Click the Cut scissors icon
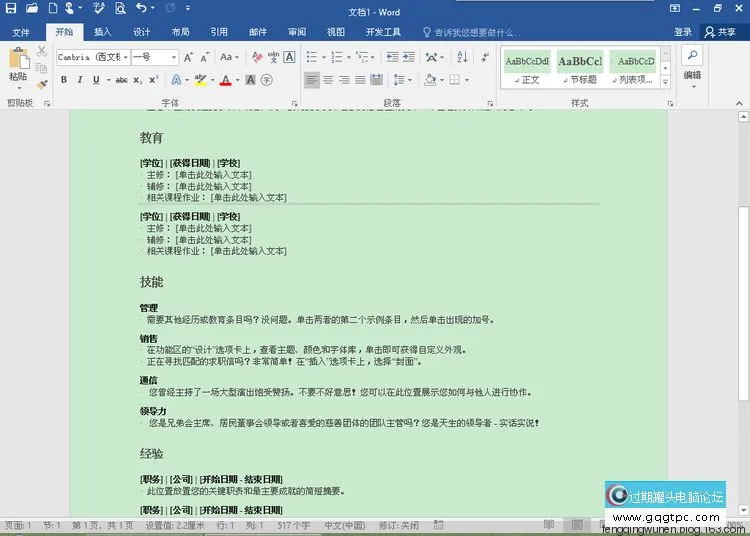 [41, 52]
